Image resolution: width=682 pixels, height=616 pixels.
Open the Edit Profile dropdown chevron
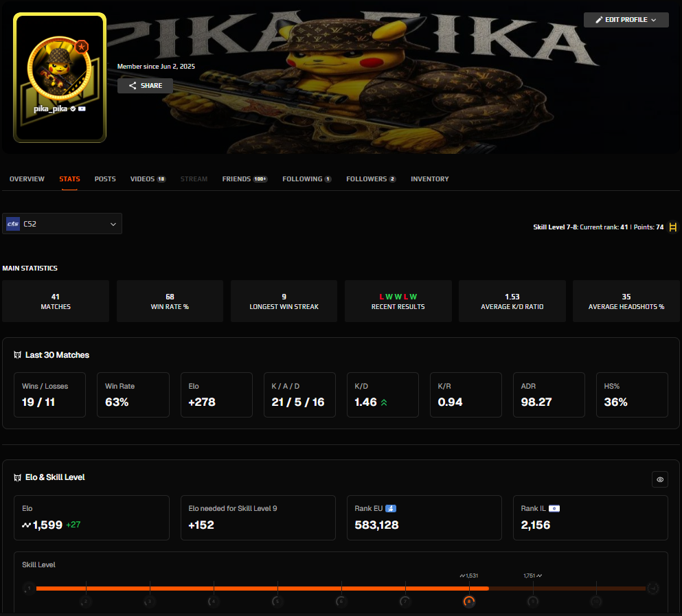pyautogui.click(x=653, y=20)
